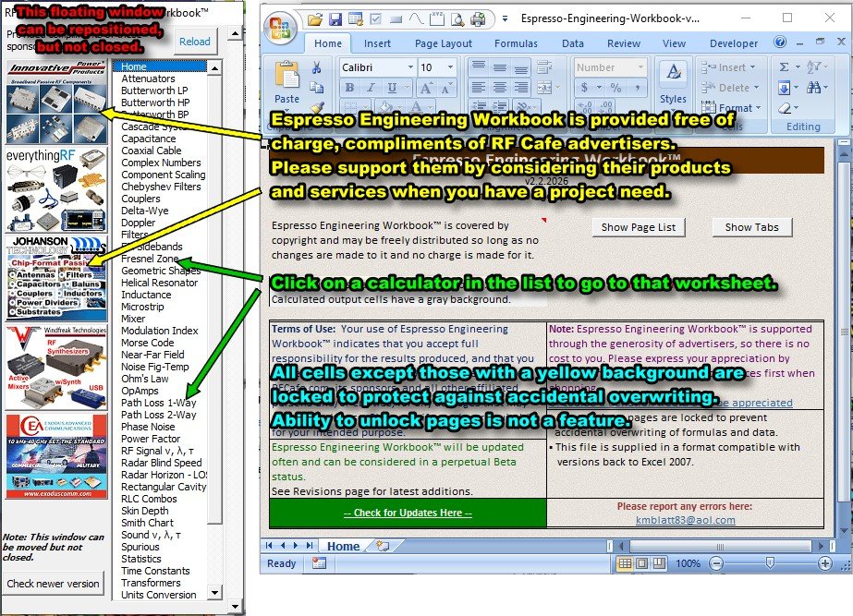
Task: Switch to the Developer ribbon tab
Action: pyautogui.click(x=733, y=43)
